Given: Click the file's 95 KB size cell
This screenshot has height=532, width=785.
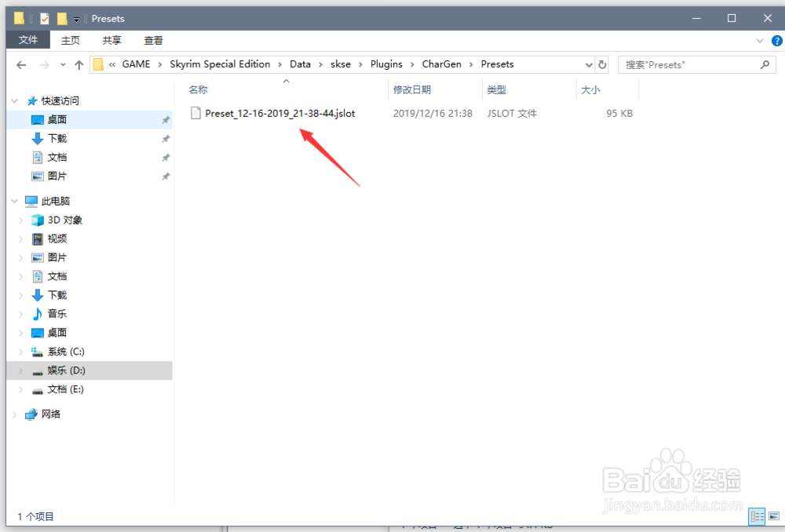Looking at the screenshot, I should click(x=619, y=113).
